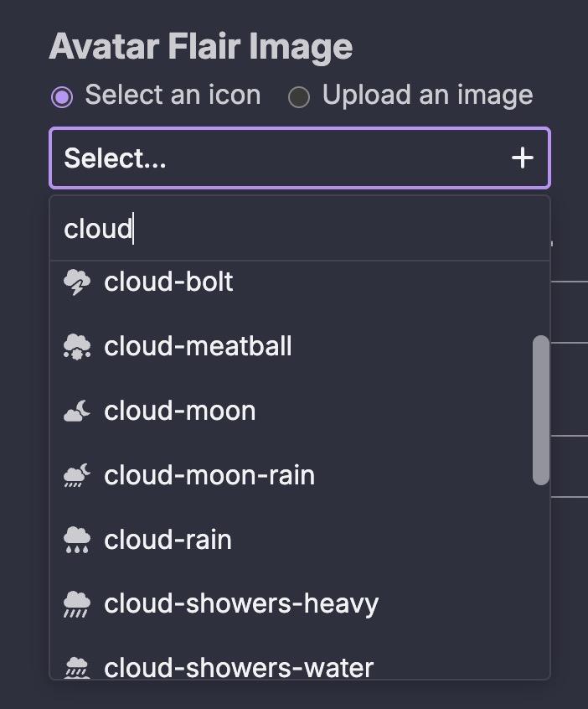Image resolution: width=588 pixels, height=709 pixels.
Task: Click the dropdown list scrollbar thumb
Action: point(541,409)
